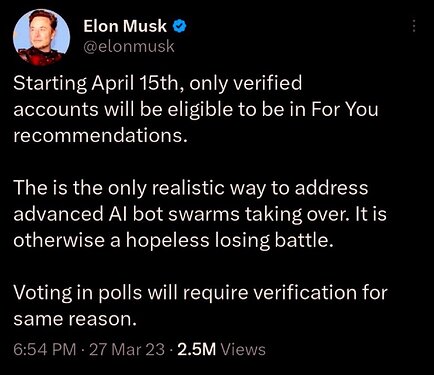Image resolution: width=434 pixels, height=375 pixels.
Task: Click the 'verified' word in first line
Action: (x=267, y=83)
